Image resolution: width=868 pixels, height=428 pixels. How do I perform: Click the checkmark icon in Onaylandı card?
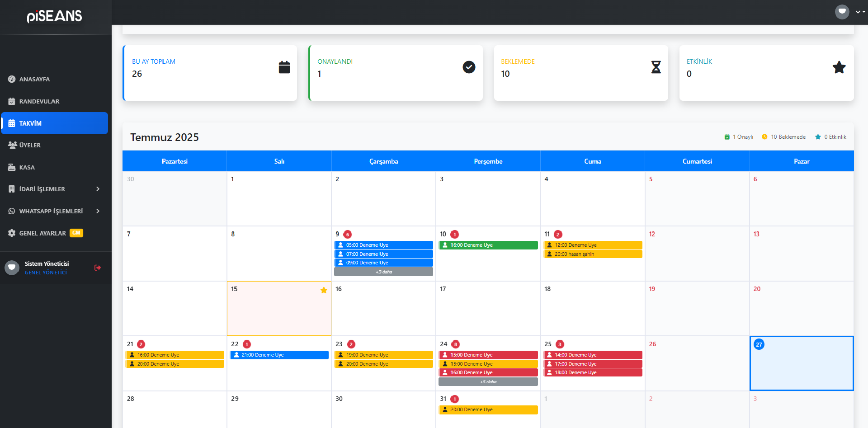tap(469, 67)
